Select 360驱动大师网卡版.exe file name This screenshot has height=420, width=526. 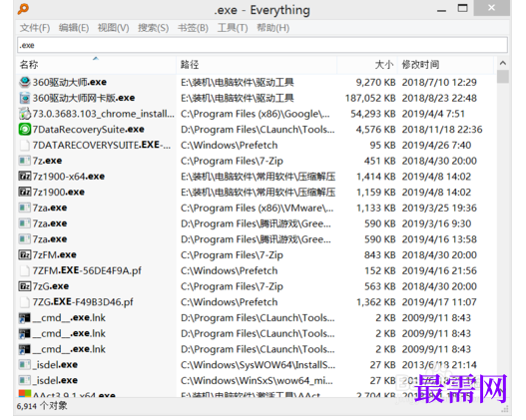pyautogui.click(x=84, y=98)
